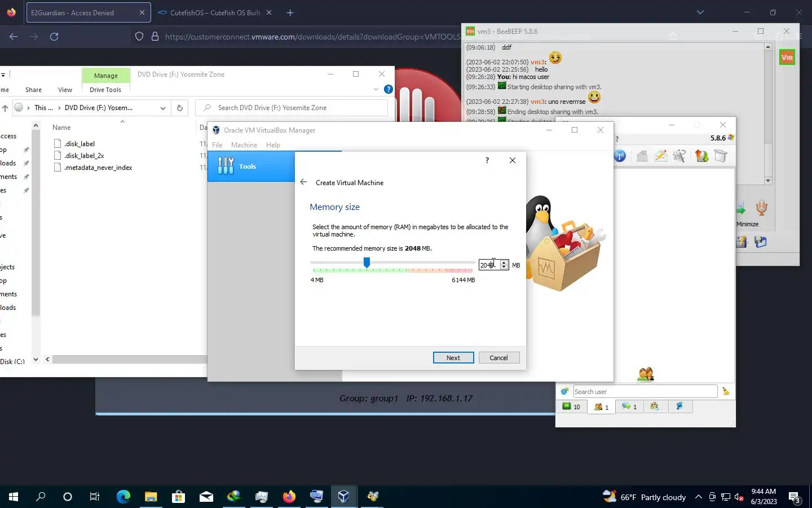
Task: Open the Share tab in Explorer
Action: tap(33, 90)
